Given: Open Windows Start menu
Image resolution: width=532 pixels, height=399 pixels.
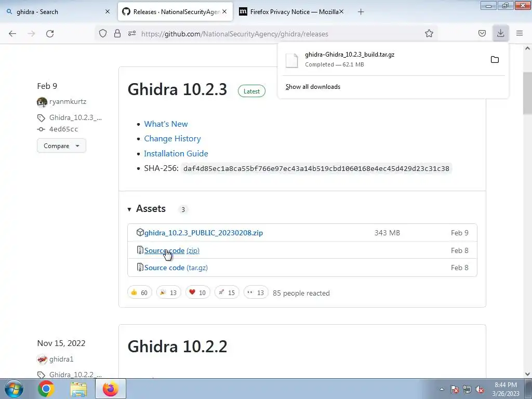Looking at the screenshot, I should pyautogui.click(x=14, y=389).
